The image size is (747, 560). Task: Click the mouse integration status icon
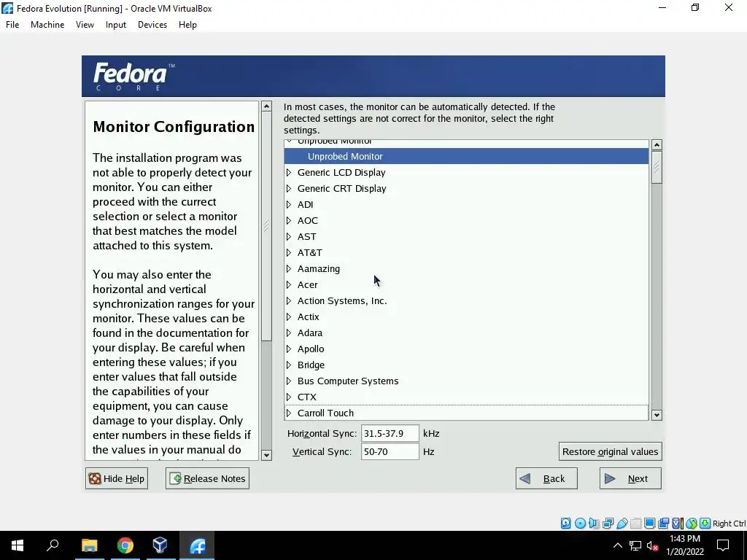[692, 524]
